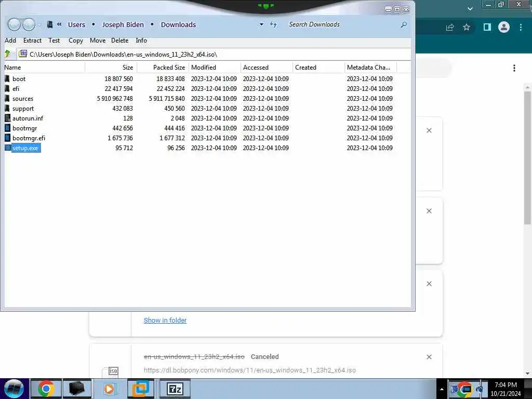Click Show in folder link in Chrome
Image resolution: width=532 pixels, height=399 pixels.
165,320
